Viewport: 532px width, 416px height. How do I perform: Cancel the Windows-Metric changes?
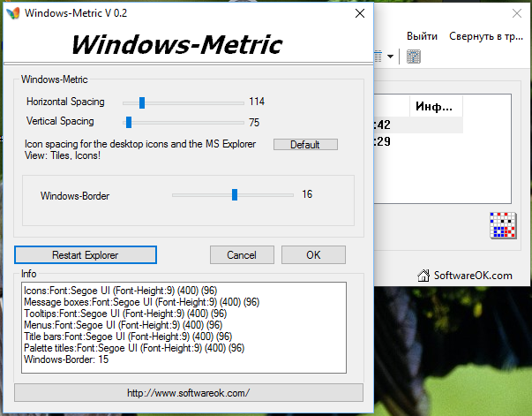(242, 254)
